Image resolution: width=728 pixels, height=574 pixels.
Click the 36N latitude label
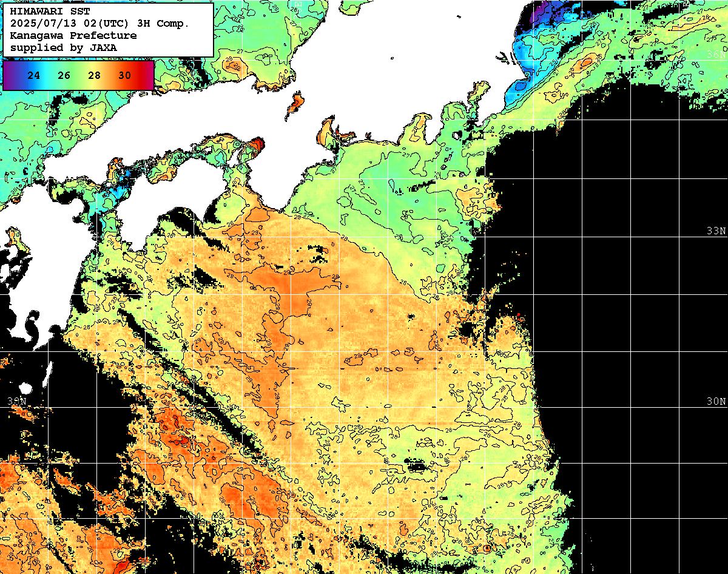click(x=716, y=55)
